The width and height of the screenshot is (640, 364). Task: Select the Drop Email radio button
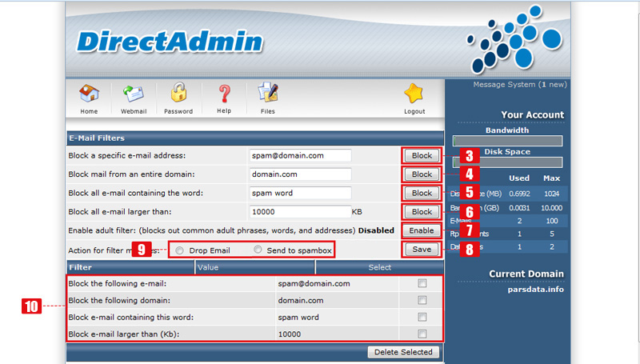[179, 250]
